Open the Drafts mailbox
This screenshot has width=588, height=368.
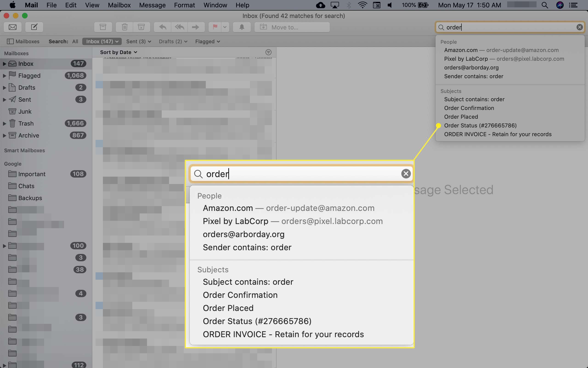coord(46,88)
